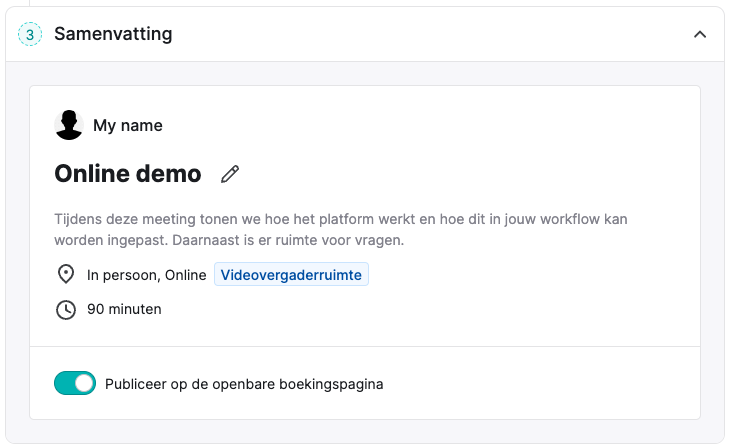Click the My name host label
730x448 pixels.
(128, 125)
